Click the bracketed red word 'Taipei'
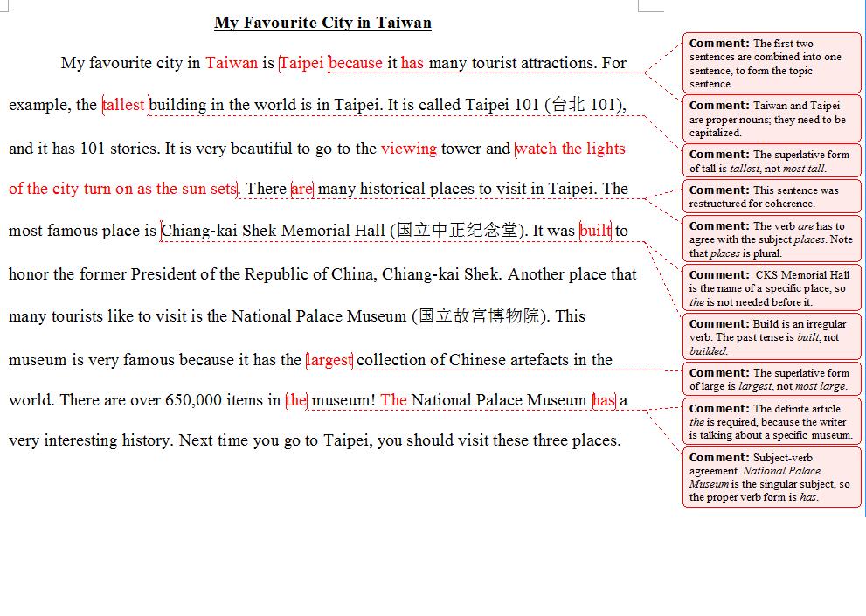The height and width of the screenshot is (616, 866). coord(301,63)
